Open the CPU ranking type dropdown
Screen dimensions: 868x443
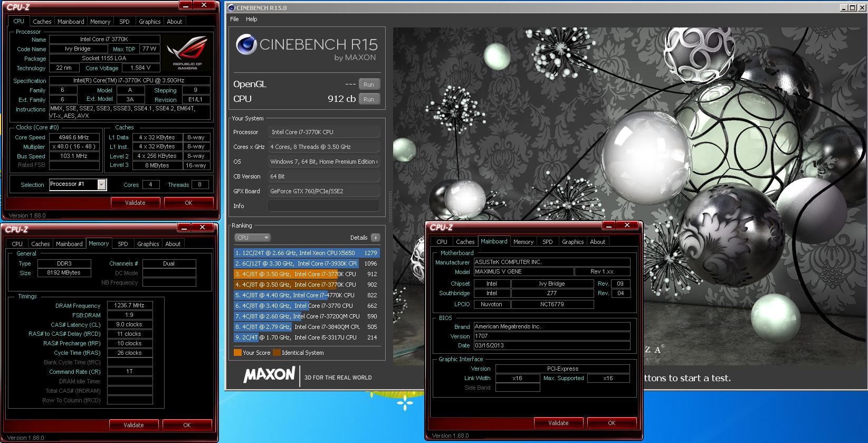pyautogui.click(x=252, y=238)
